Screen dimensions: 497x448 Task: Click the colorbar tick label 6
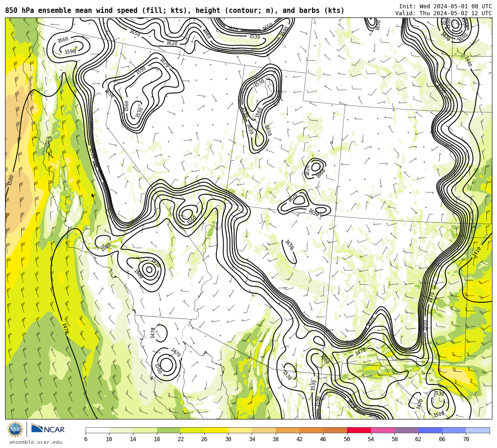coord(86,439)
